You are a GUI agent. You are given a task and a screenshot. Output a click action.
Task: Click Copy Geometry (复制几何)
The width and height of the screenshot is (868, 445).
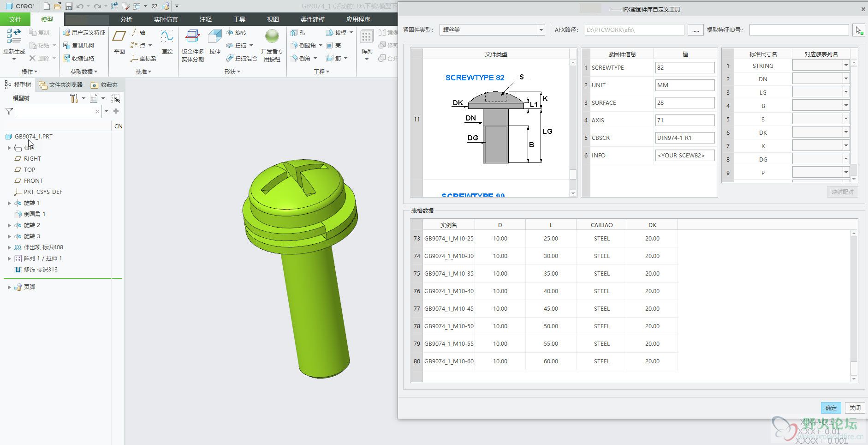click(x=78, y=45)
